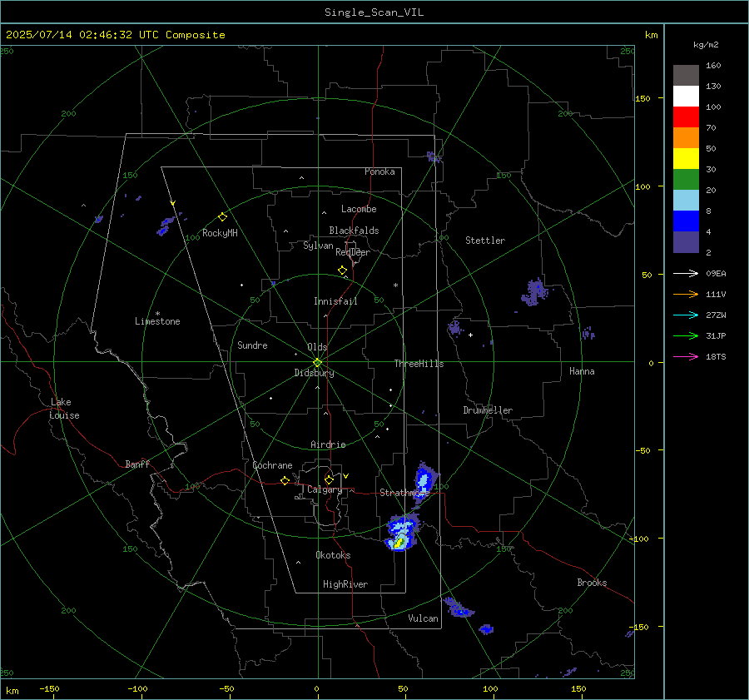Screen dimensions: 749x700
Task: Click the Innisfail label
Action: coord(335,301)
